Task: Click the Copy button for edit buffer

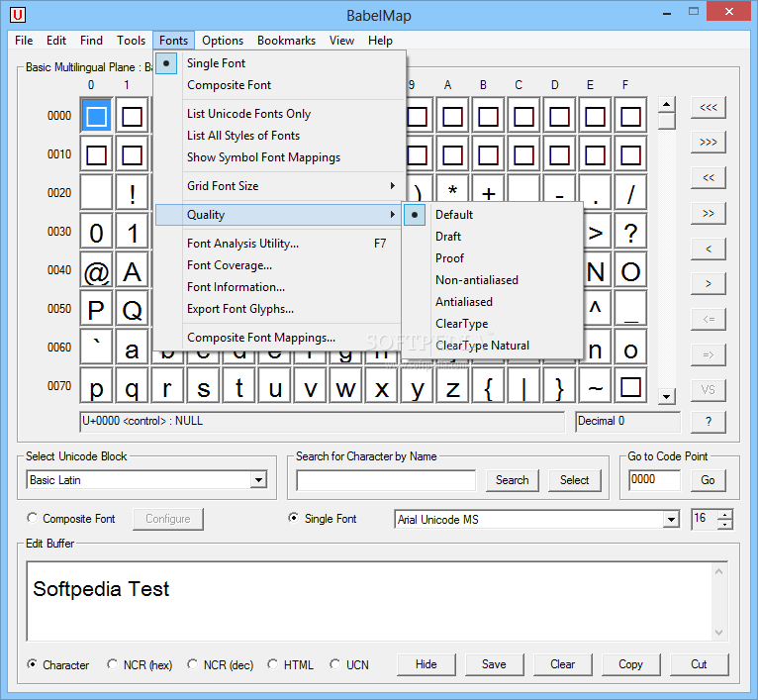Action: [x=630, y=664]
